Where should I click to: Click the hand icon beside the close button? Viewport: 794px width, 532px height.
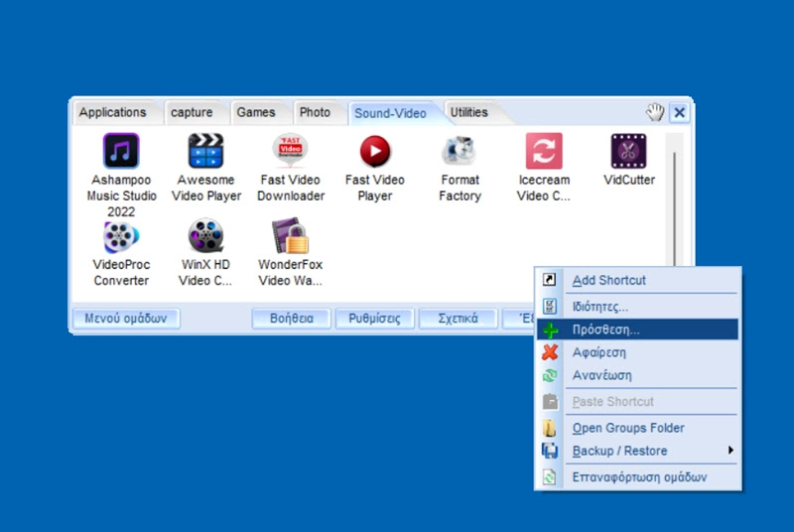coord(655,112)
